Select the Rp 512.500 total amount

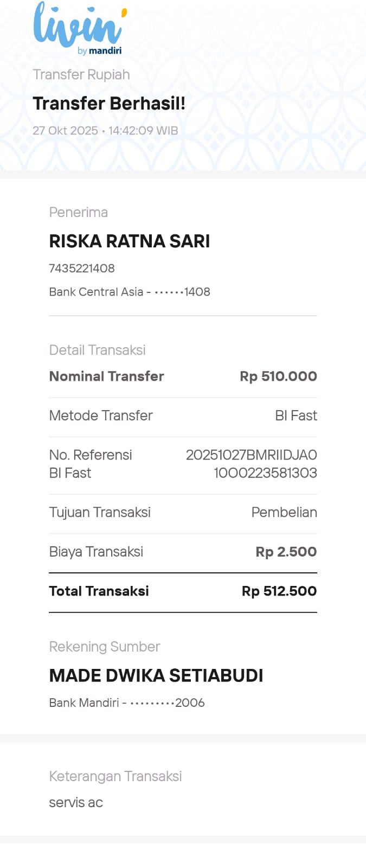[x=279, y=591]
